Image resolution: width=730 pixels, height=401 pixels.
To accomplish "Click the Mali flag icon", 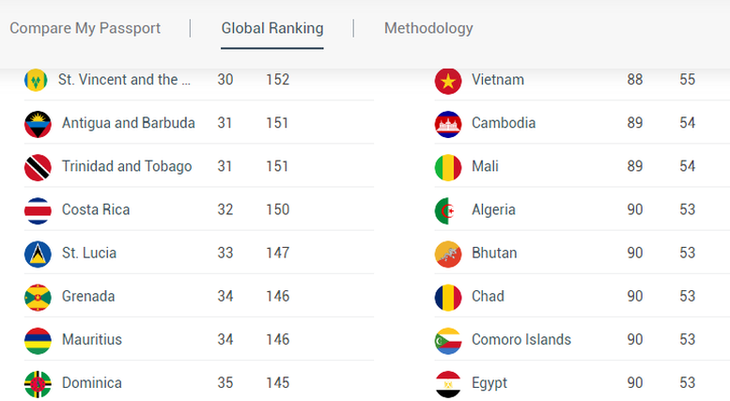I will (x=448, y=167).
